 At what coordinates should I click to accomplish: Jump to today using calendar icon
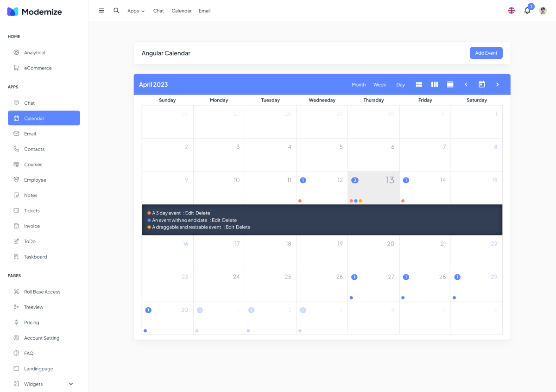point(482,84)
